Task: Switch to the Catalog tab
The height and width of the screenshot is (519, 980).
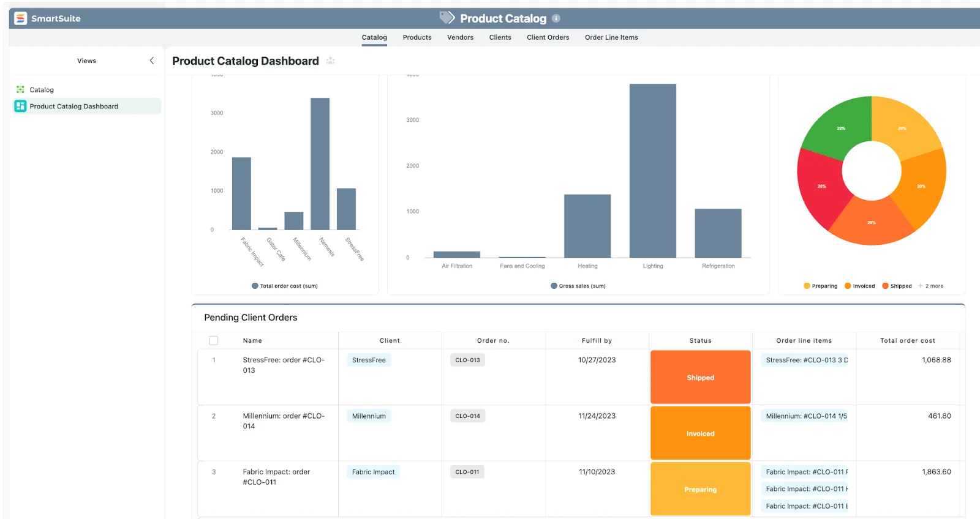Action: click(374, 37)
